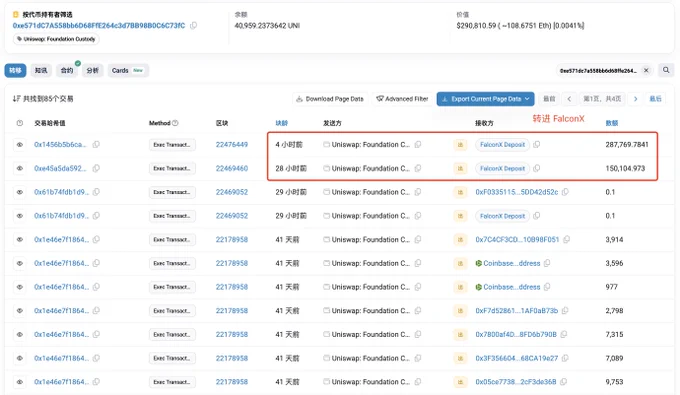Click eye icon in the 977 amount row
Image resolution: width=680 pixels, height=395 pixels.
[20, 287]
